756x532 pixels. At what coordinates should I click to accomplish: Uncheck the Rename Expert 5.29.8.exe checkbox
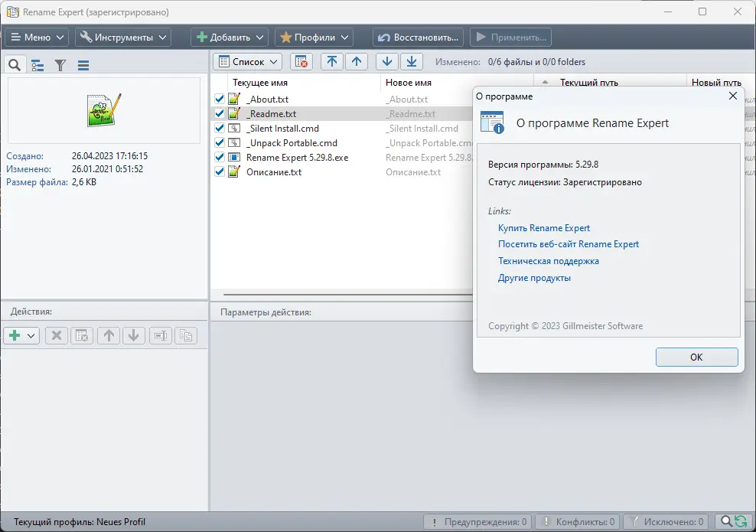tap(220, 157)
